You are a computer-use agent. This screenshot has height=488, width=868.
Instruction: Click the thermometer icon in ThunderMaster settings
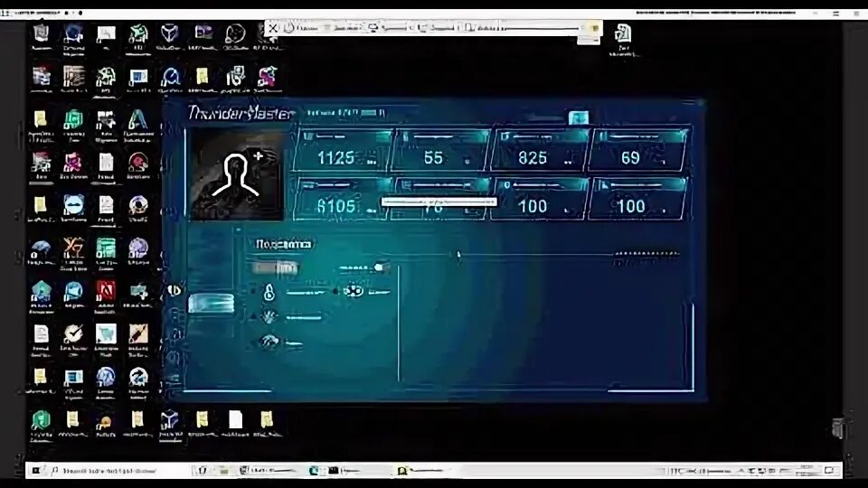[x=269, y=292]
